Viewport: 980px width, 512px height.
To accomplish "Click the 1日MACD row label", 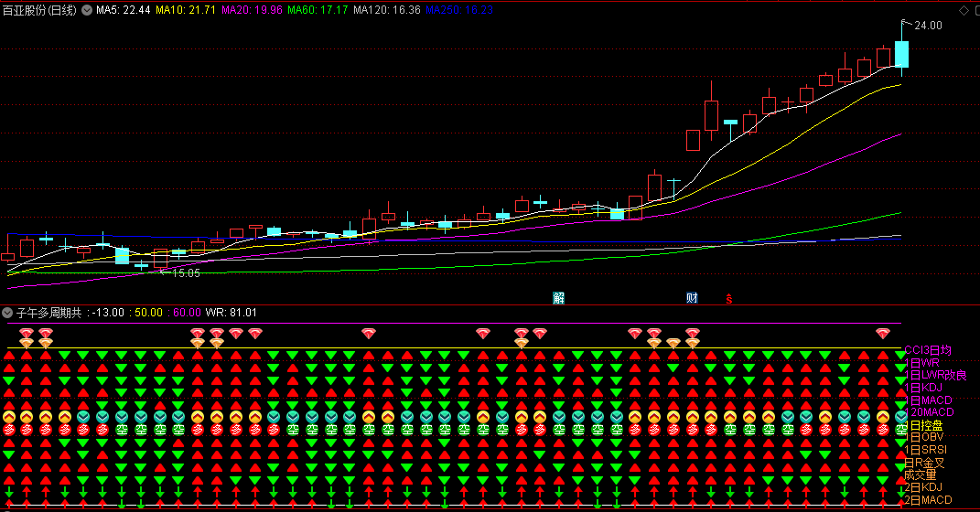I will point(928,400).
